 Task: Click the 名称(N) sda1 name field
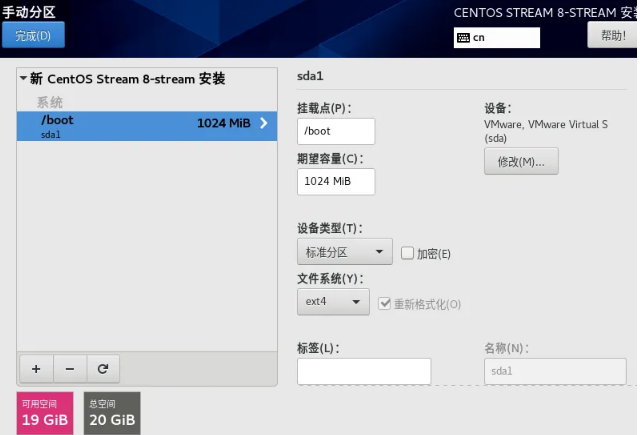coord(555,371)
